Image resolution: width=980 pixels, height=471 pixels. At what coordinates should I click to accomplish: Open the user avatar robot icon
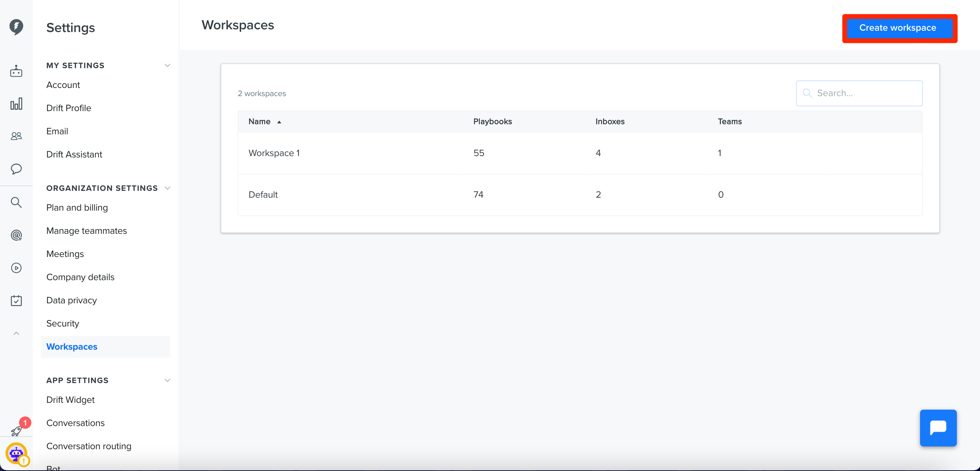coord(16,454)
